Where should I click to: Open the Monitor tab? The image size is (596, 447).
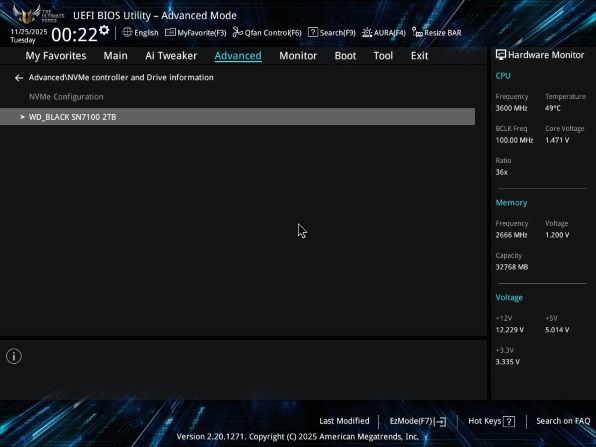point(298,56)
